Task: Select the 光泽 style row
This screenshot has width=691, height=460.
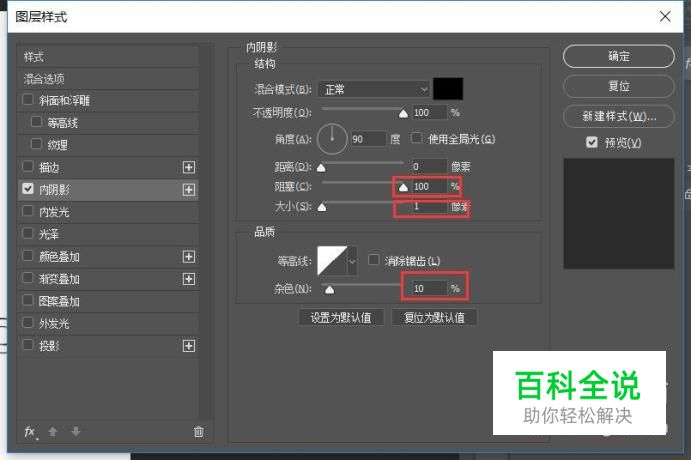Action: pos(108,234)
